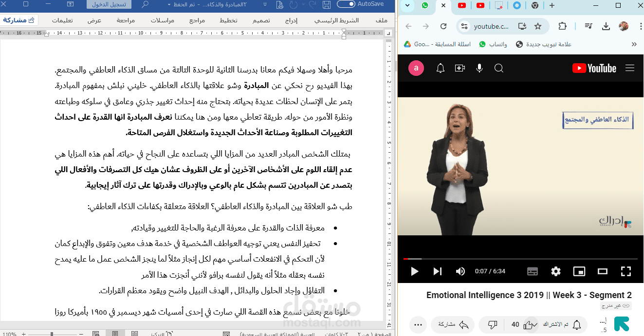Expand the bookmarks bar overflow chevron
The width and height of the screenshot is (644, 336).
634,44
